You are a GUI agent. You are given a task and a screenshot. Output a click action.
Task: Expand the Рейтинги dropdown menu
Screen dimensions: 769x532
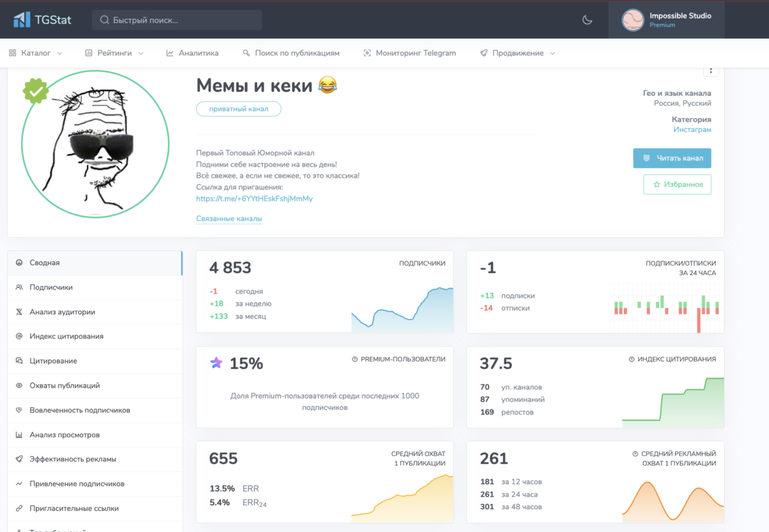point(114,53)
